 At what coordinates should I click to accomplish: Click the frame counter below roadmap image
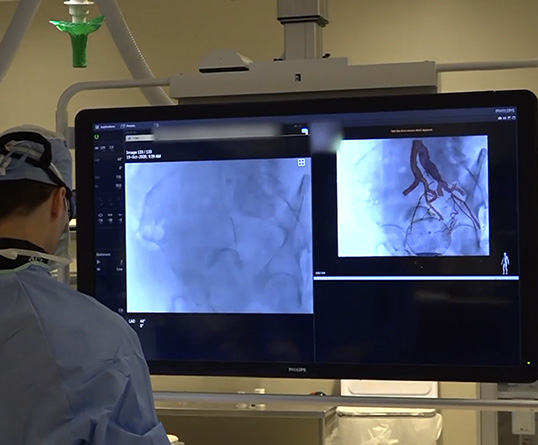320,273
